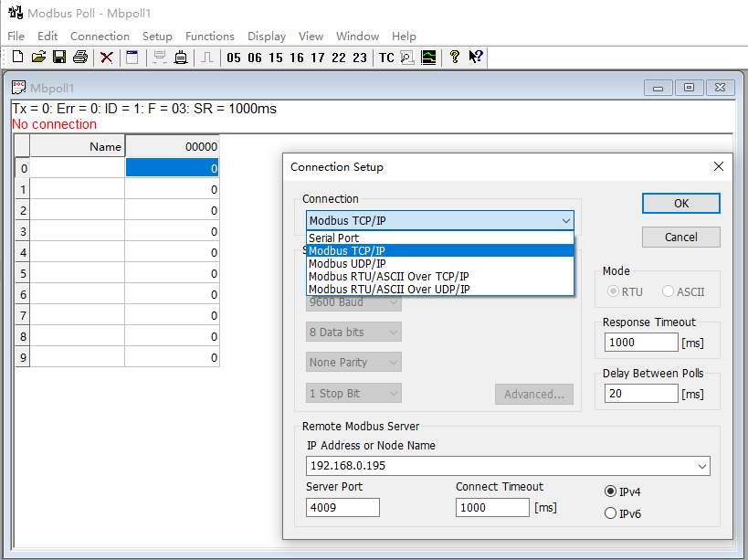Click OK in Connection Setup
The width and height of the screenshot is (748, 560).
click(x=680, y=203)
